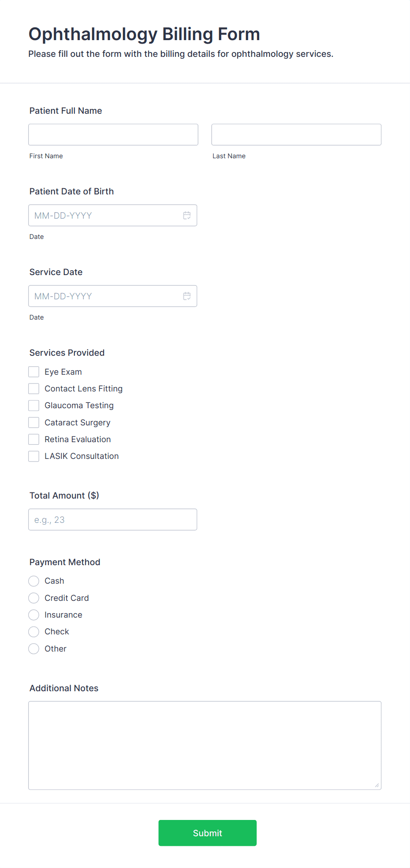Image resolution: width=410 pixels, height=868 pixels.
Task: Tick the Contact Lens Fitting option
Action: (34, 389)
